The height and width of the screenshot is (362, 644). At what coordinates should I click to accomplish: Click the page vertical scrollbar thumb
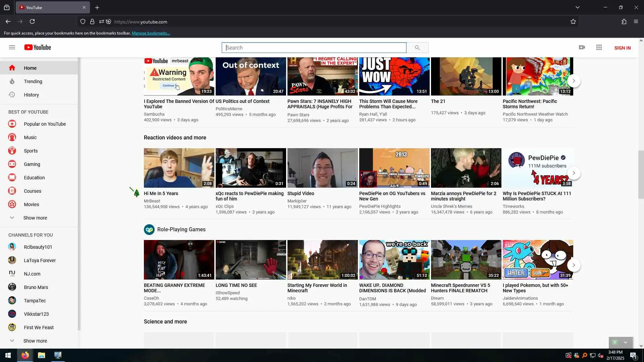pos(641,174)
